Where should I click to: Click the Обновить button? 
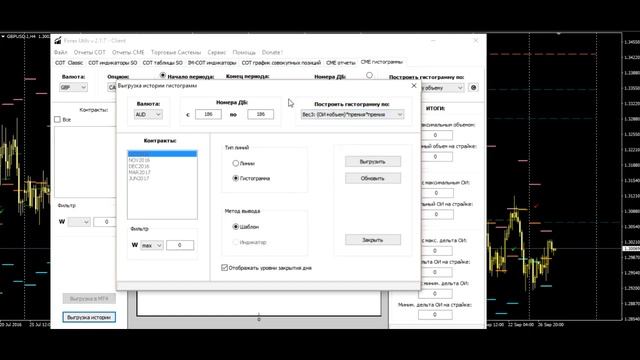tap(373, 178)
